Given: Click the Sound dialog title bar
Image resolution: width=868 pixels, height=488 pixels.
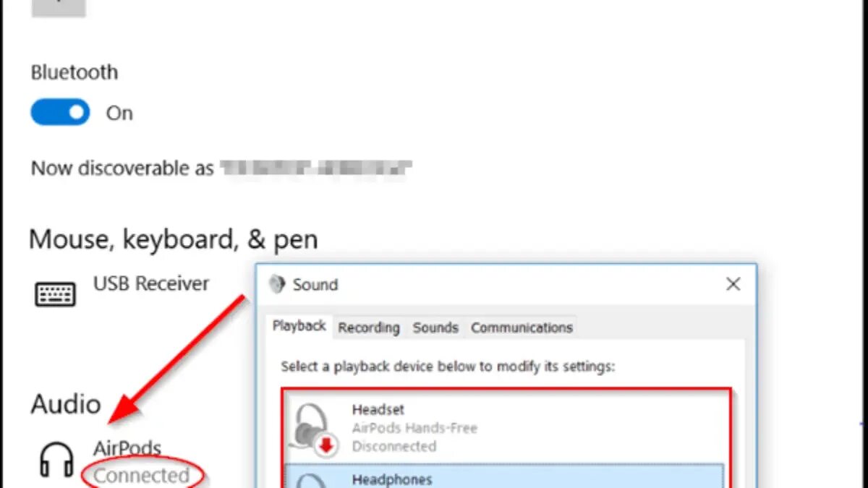Looking at the screenshot, I should pyautogui.click(x=492, y=284).
